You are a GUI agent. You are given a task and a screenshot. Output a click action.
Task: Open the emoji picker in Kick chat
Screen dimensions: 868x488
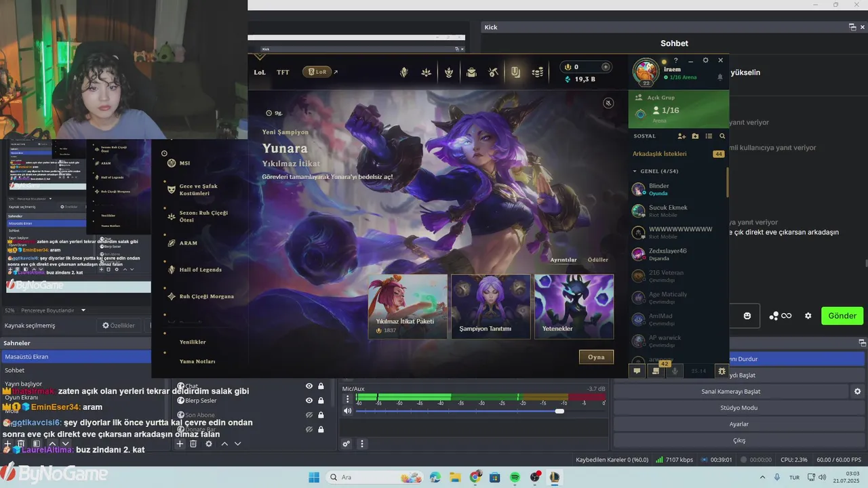click(747, 316)
